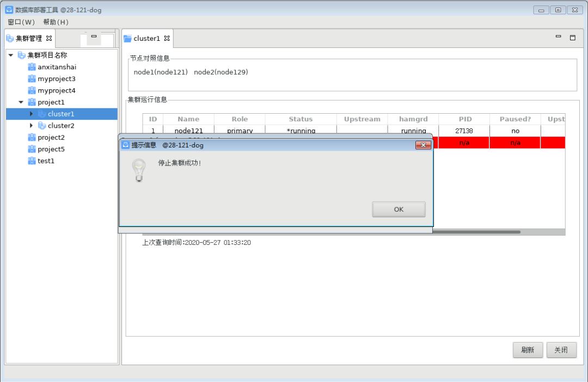Collapse the 集群项目名称 root node
588x382 pixels.
[x=11, y=55]
